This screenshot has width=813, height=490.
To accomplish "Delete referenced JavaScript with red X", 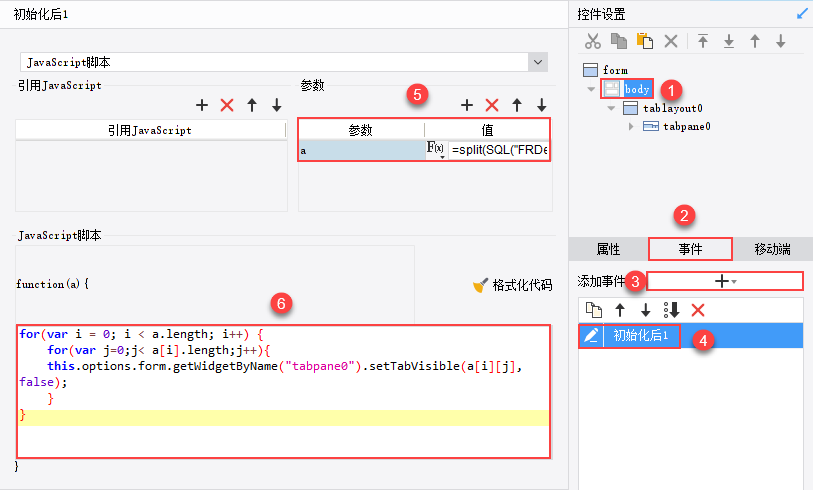I will [227, 105].
